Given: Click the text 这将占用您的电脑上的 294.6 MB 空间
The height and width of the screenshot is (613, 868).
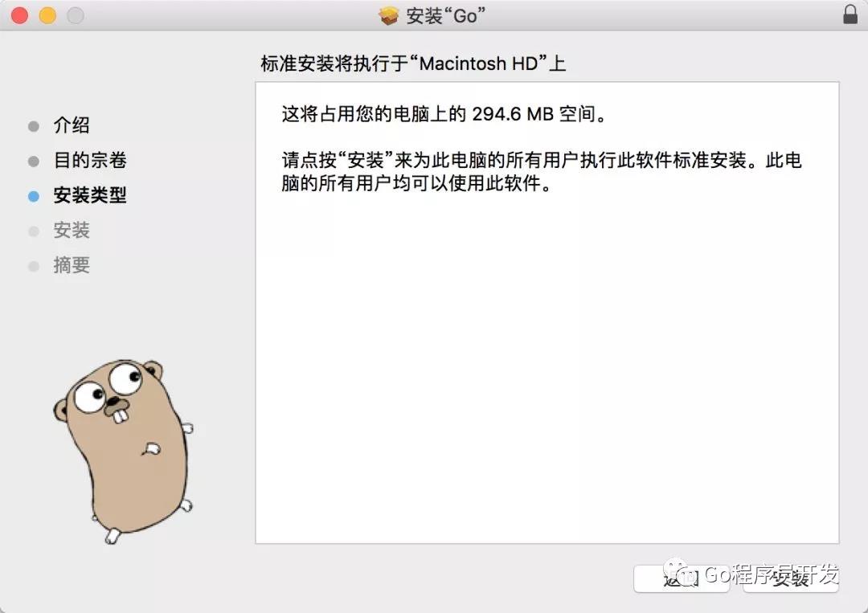Looking at the screenshot, I should click(444, 114).
